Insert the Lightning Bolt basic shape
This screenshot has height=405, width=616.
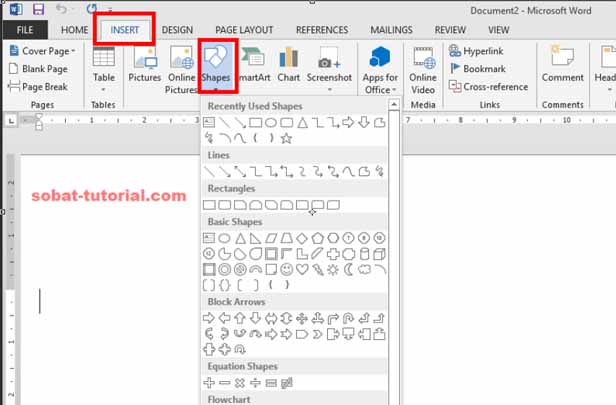pyautogui.click(x=317, y=269)
